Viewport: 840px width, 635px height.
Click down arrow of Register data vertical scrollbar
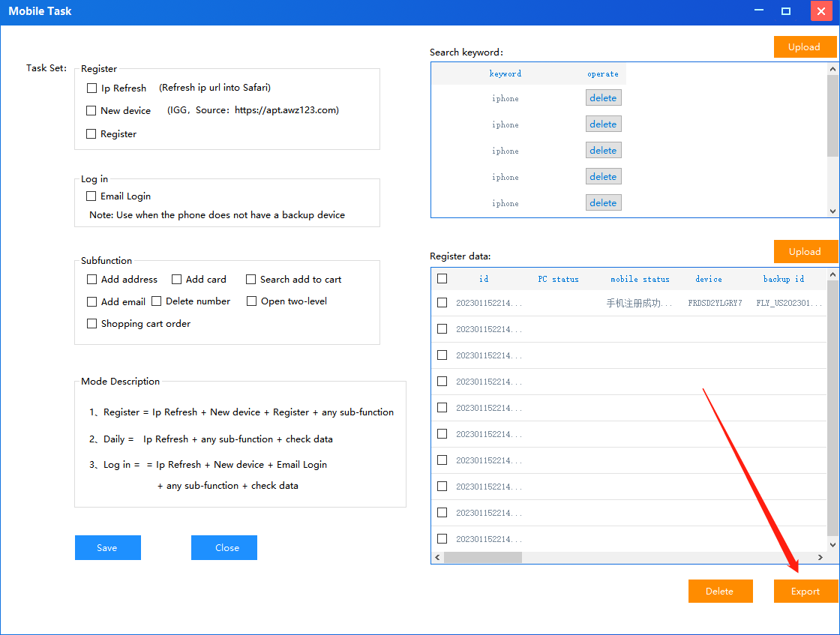click(832, 545)
